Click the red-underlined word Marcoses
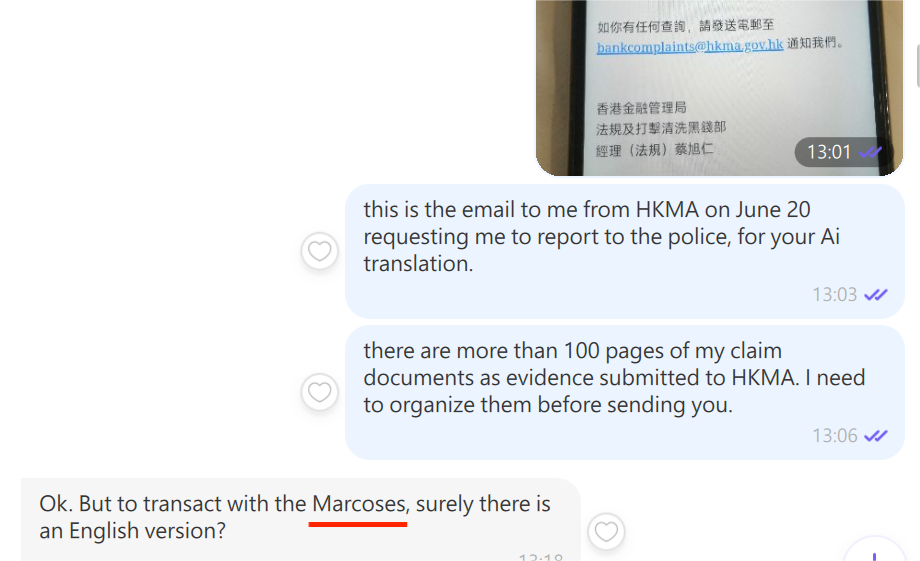Image resolution: width=920 pixels, height=561 pixels. click(x=359, y=504)
